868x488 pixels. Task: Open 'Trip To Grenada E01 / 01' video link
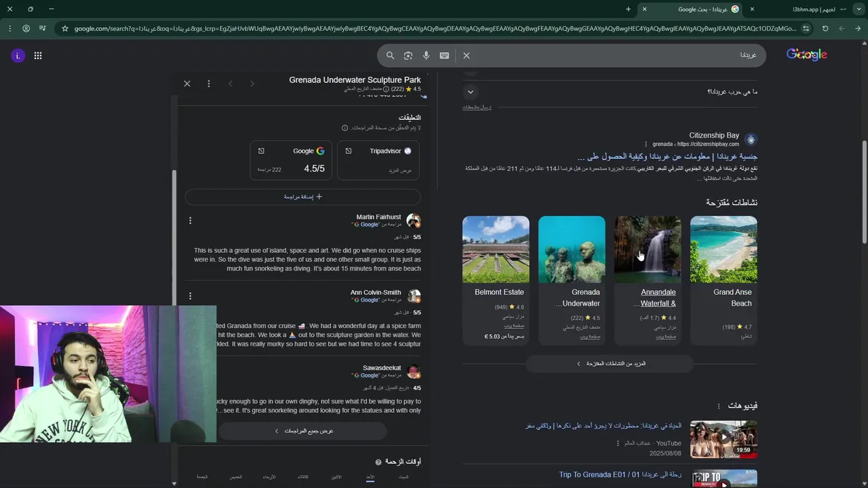pyautogui.click(x=620, y=474)
